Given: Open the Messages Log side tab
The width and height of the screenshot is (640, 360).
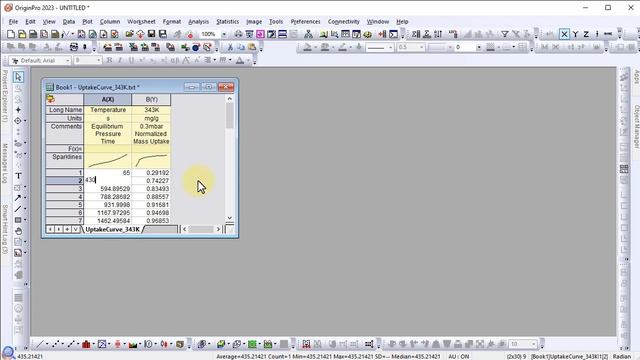Looking at the screenshot, I should pos(4,163).
